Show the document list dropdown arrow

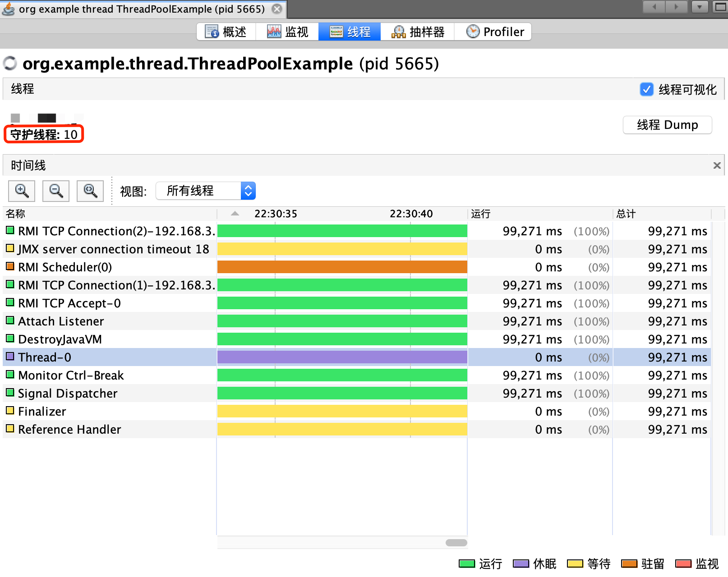700,7
